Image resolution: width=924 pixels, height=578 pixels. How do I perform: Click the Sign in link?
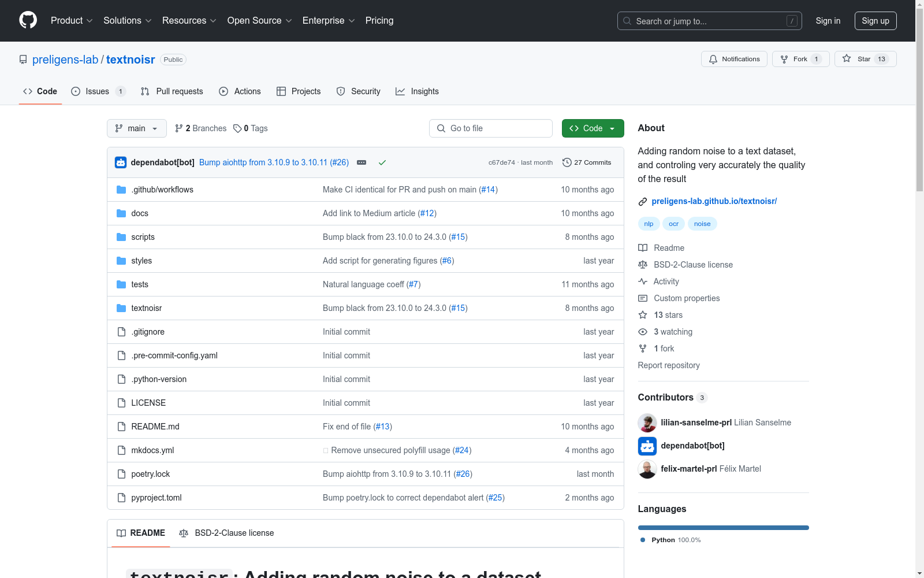click(828, 21)
